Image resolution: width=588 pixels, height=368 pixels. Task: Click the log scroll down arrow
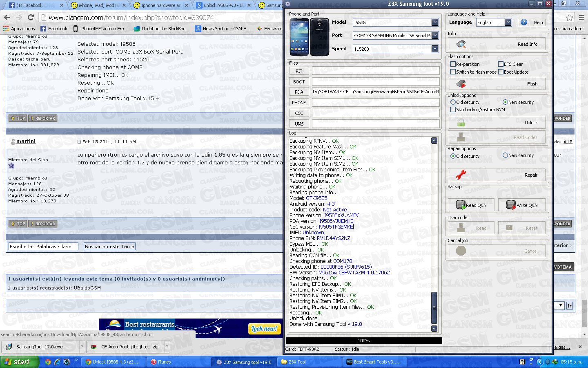(x=434, y=328)
